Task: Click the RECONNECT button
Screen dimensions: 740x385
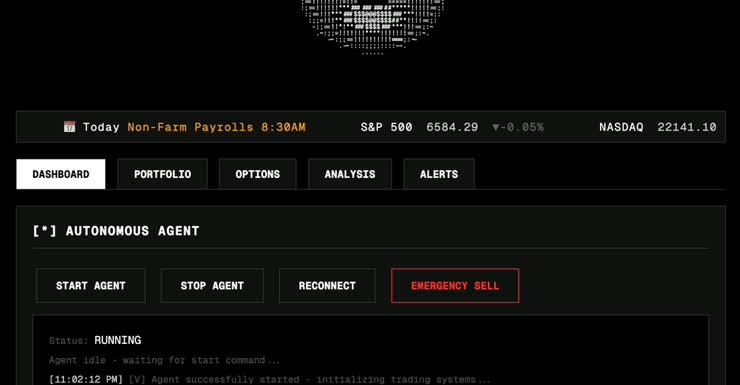Action: (x=327, y=286)
